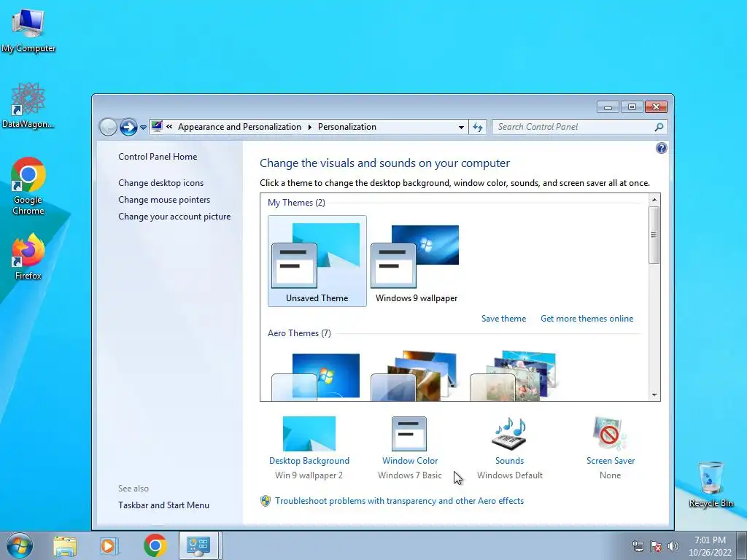Open Chrome from the taskbar
This screenshot has width=747, height=560.
click(155, 545)
